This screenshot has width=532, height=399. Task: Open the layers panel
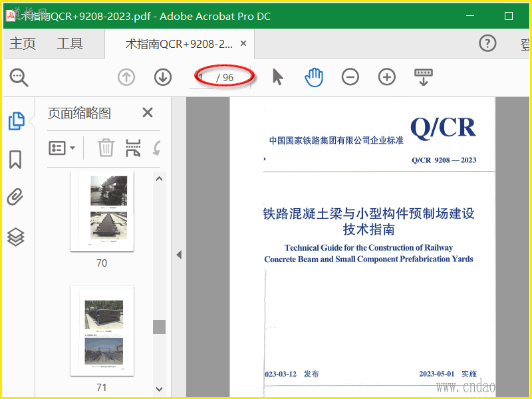click(x=15, y=237)
